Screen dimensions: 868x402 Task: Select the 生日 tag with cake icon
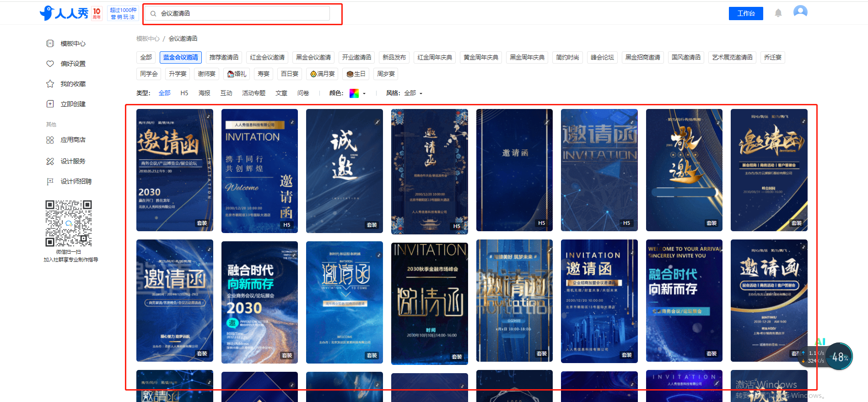tap(356, 74)
